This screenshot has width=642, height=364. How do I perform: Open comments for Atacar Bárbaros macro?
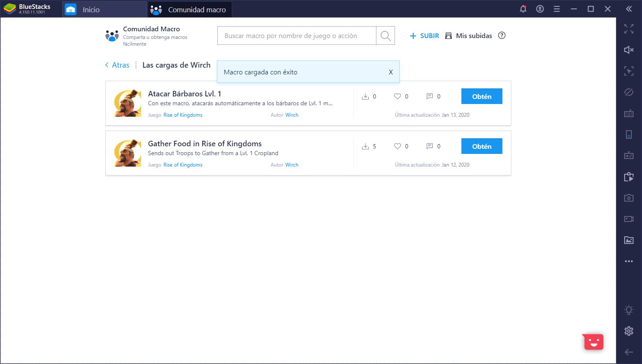click(x=430, y=96)
